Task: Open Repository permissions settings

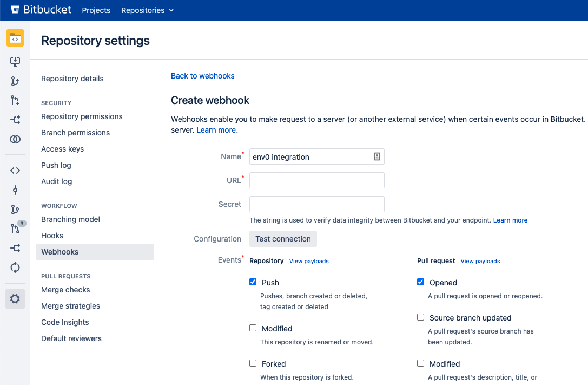Action: click(82, 116)
